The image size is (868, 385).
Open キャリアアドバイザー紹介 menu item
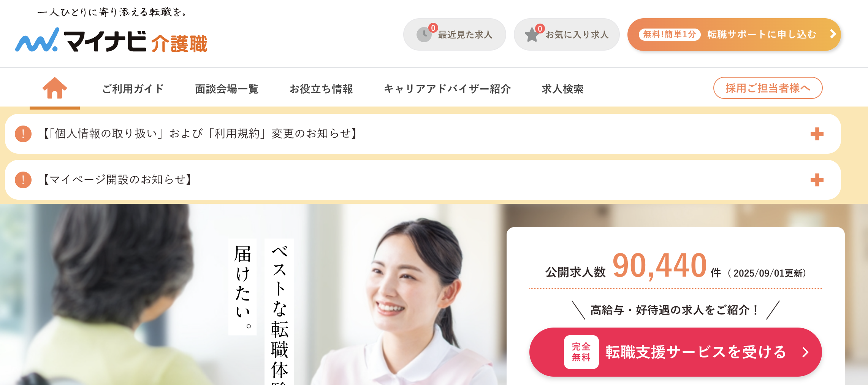447,89
